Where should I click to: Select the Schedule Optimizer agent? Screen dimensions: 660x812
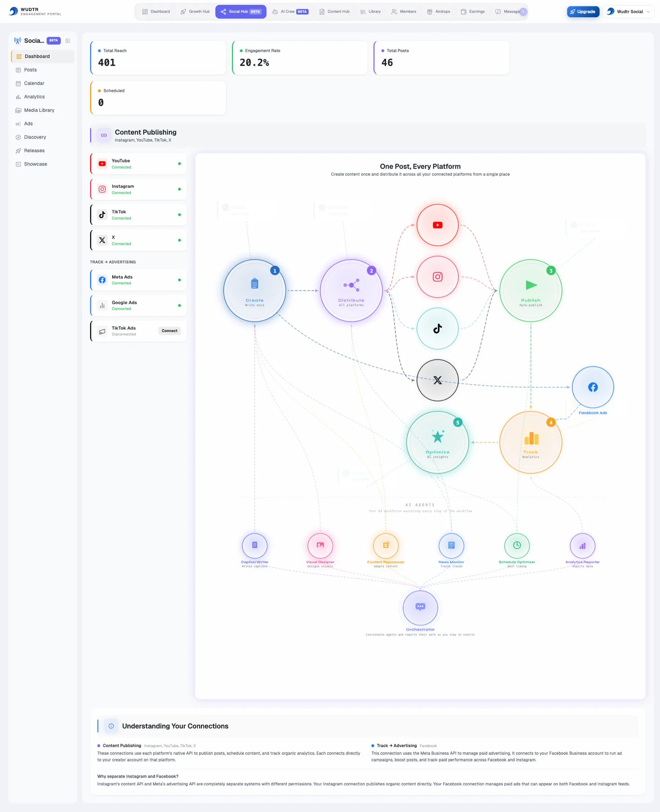click(x=517, y=545)
